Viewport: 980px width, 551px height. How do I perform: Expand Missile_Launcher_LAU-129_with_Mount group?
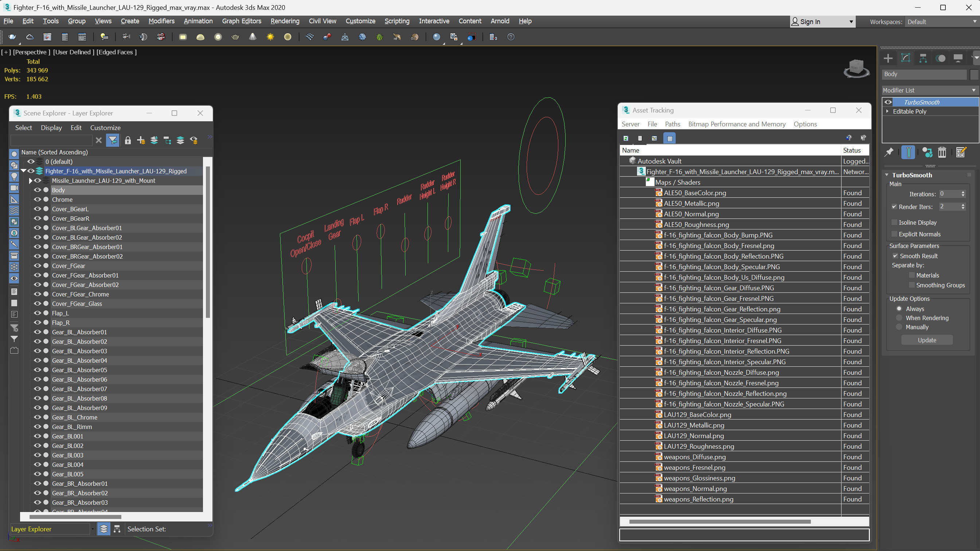coord(31,181)
